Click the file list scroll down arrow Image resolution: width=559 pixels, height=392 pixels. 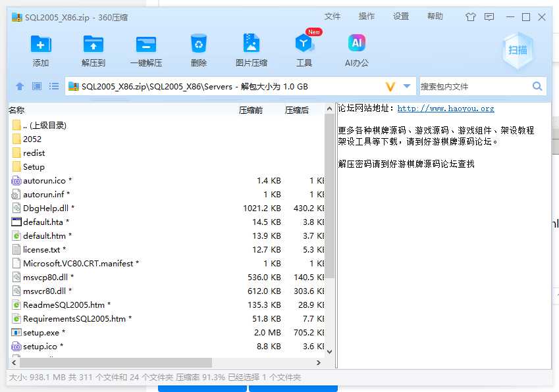330,352
